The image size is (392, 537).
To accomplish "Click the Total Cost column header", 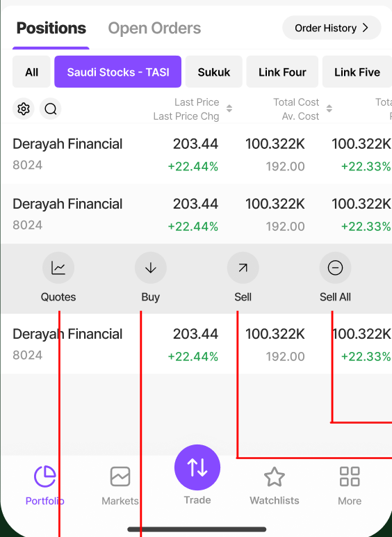I will point(296,102).
